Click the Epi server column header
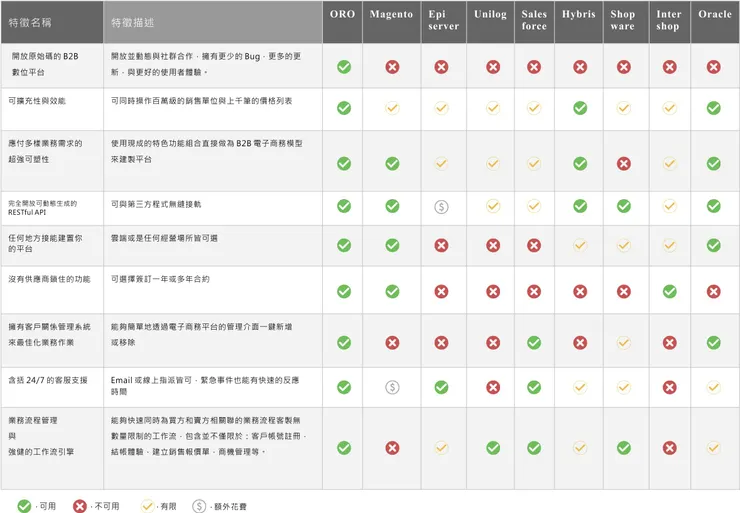740x513 pixels. point(444,22)
